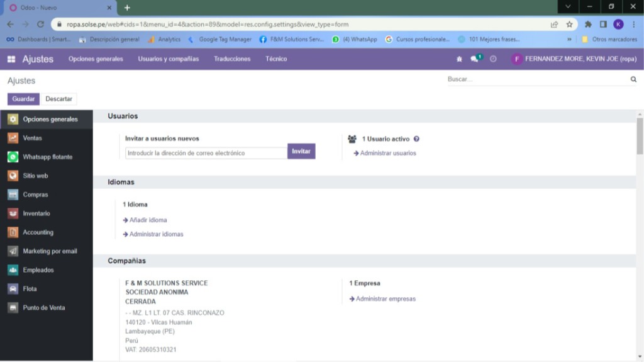Open Técnico menu
Image resolution: width=644 pixels, height=362 pixels.
276,59
